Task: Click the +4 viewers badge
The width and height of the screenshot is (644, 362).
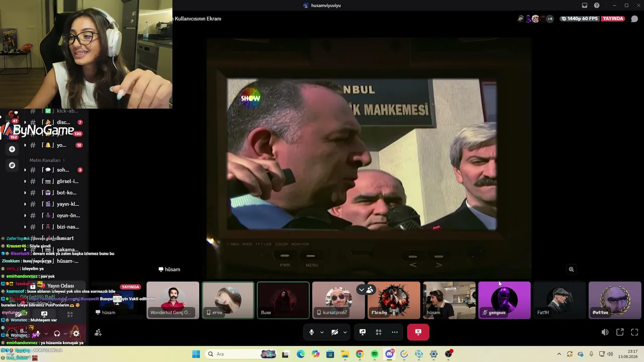Action: click(x=549, y=19)
